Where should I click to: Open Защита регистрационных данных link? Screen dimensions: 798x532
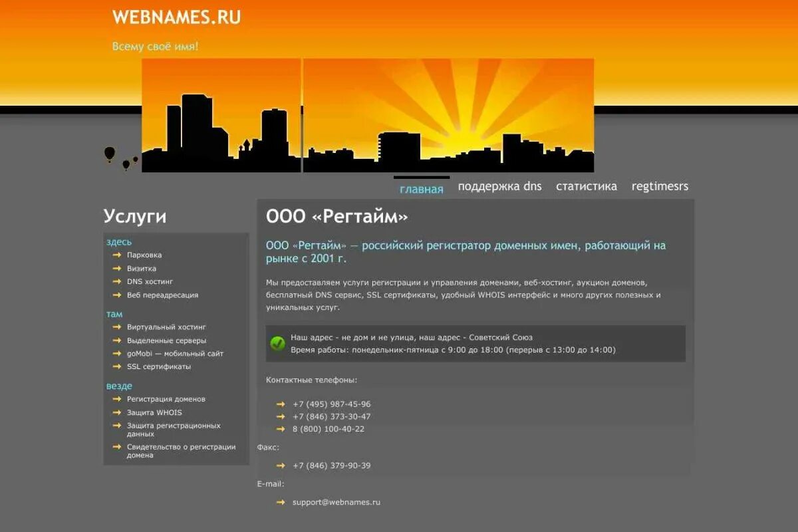click(x=174, y=430)
